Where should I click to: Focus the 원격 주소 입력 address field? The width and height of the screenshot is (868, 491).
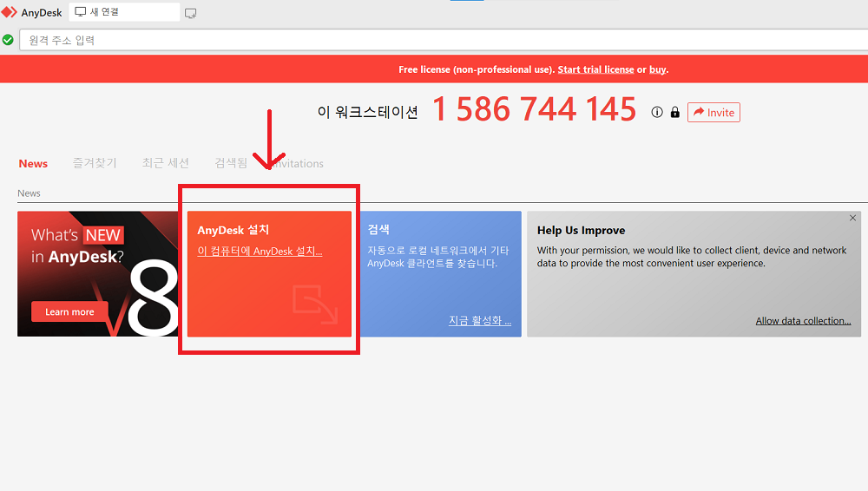444,40
